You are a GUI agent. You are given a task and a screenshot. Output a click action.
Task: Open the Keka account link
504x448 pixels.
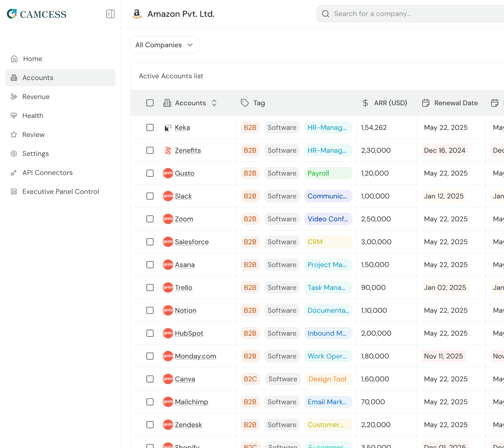(x=182, y=128)
